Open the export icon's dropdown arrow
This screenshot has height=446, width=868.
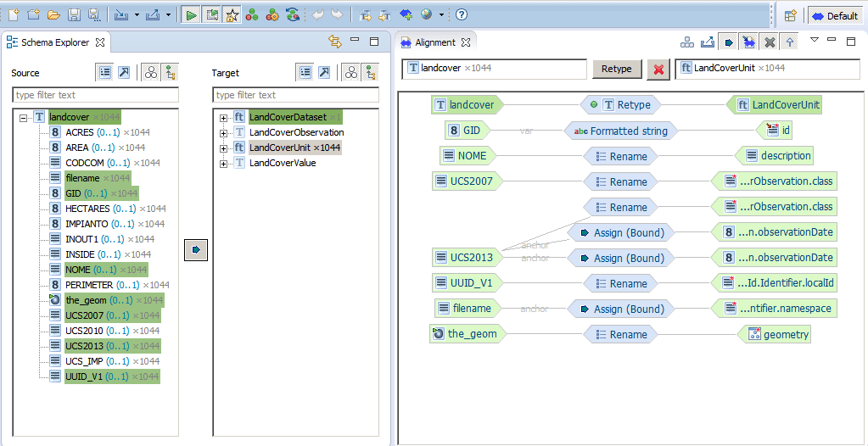[x=168, y=15]
